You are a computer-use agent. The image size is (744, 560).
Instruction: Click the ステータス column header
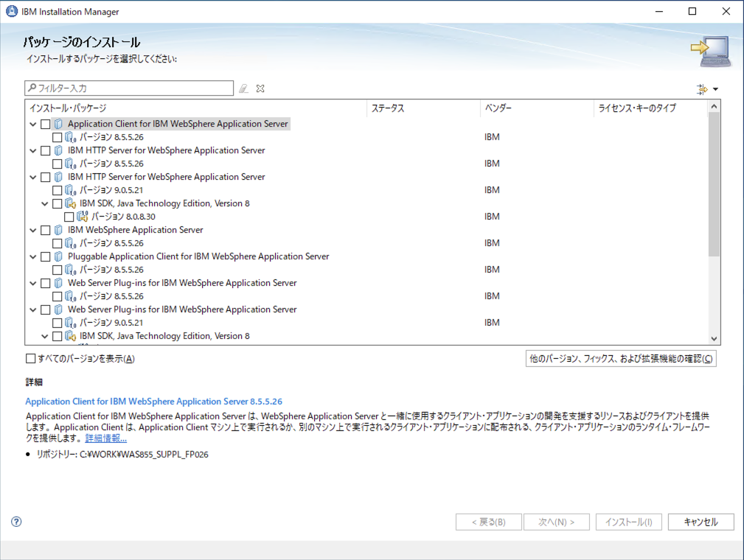[x=424, y=108]
